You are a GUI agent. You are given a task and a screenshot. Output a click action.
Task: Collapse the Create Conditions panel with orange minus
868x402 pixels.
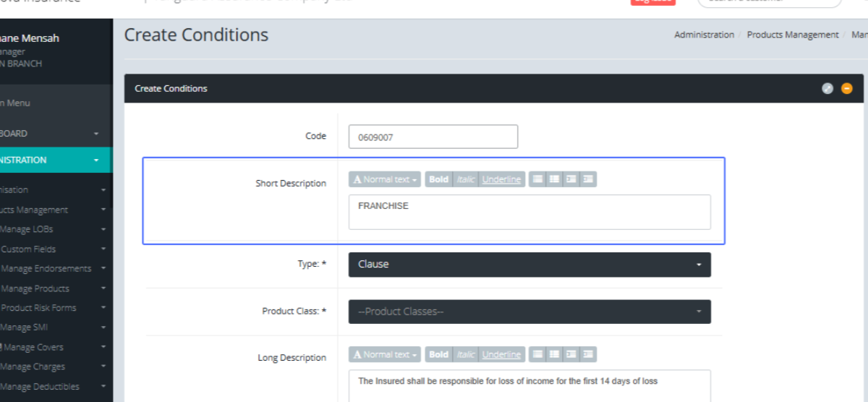tap(846, 88)
